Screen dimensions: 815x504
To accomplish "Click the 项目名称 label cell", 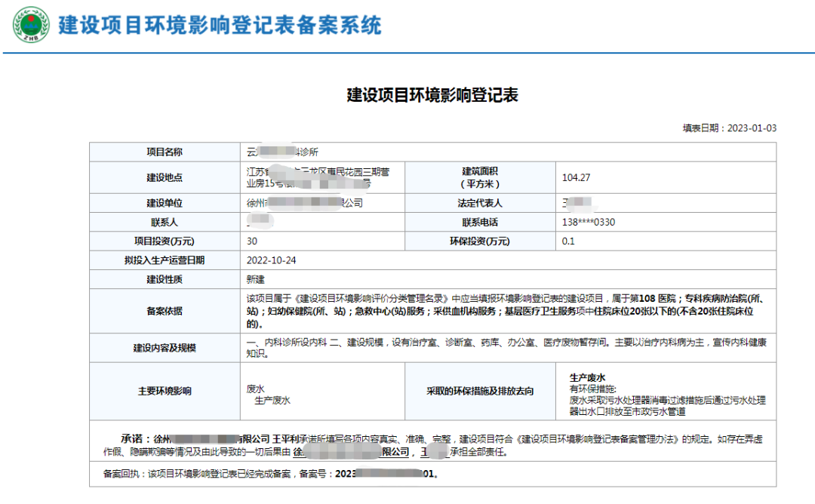I will tap(164, 152).
